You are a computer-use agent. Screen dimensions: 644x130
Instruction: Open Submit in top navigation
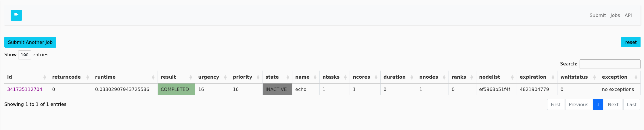tap(597, 15)
